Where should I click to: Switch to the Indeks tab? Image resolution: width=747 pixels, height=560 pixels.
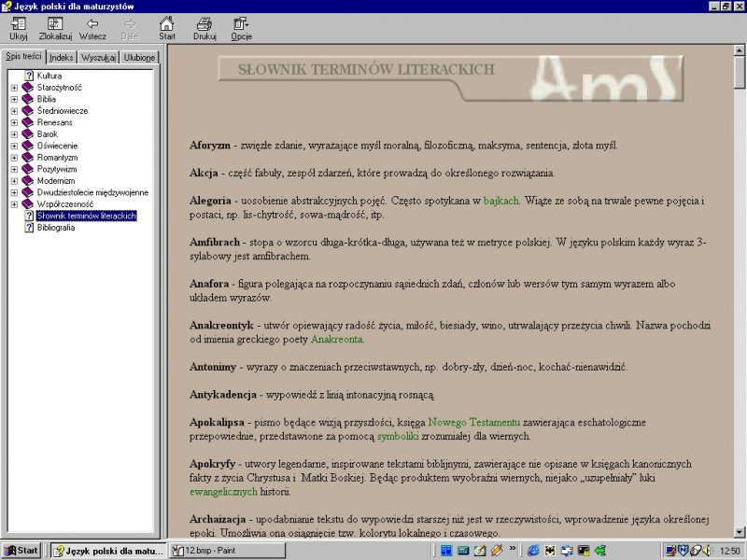(x=62, y=58)
